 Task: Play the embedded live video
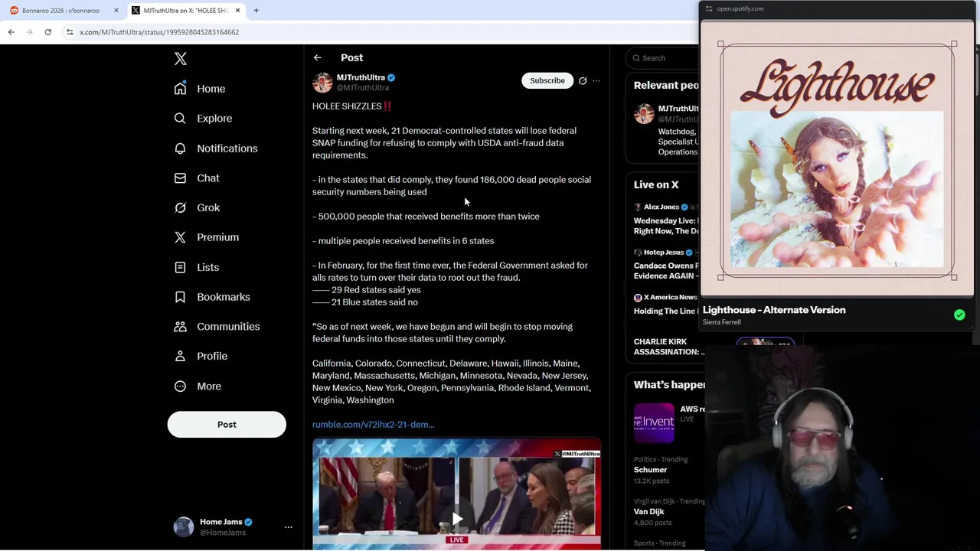pos(457,519)
